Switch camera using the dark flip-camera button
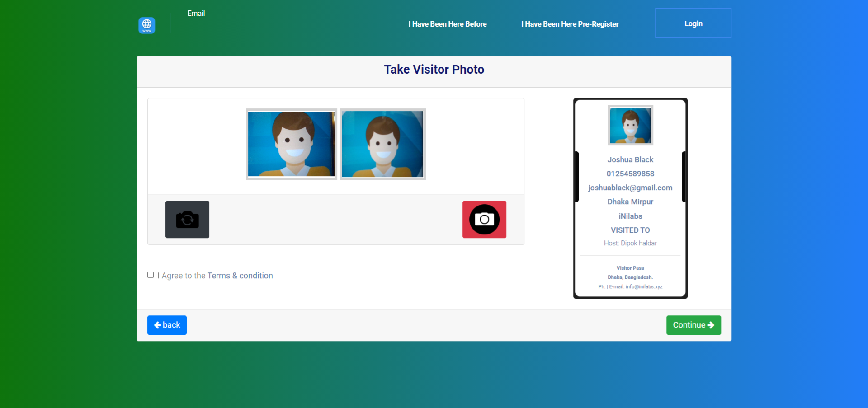 pyautogui.click(x=187, y=220)
